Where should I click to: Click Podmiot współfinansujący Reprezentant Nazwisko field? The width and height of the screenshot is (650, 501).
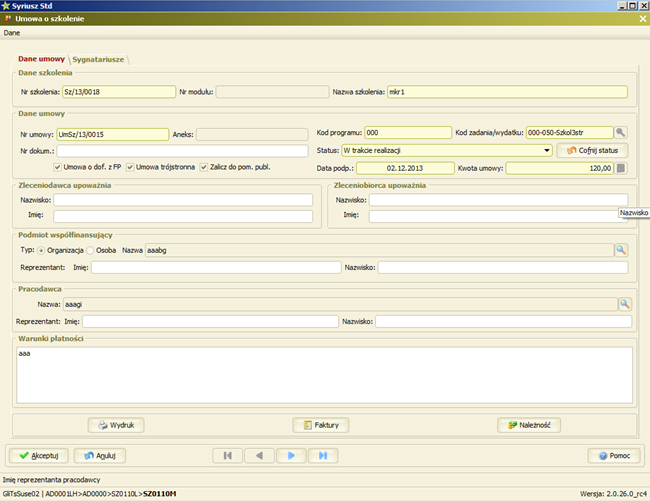coord(503,267)
